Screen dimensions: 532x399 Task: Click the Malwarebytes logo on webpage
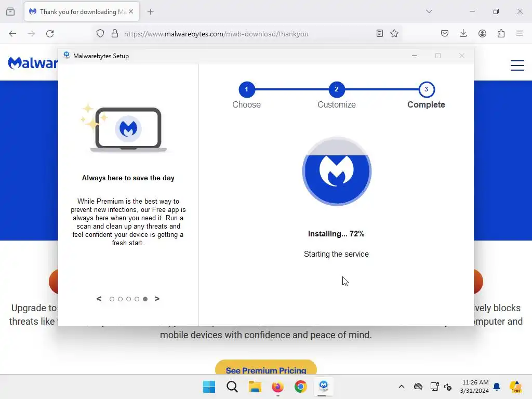pyautogui.click(x=33, y=63)
